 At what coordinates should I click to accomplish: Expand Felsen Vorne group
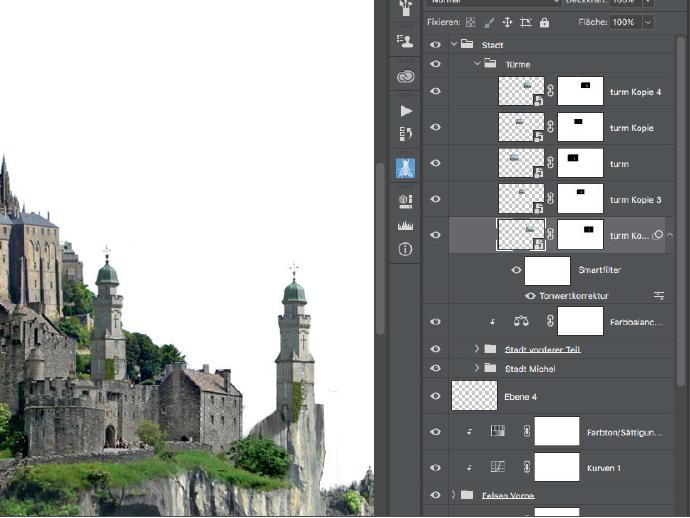[x=453, y=495]
